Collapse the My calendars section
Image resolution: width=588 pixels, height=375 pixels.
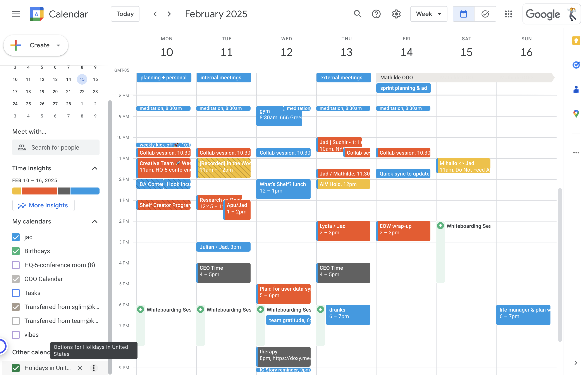pos(95,221)
